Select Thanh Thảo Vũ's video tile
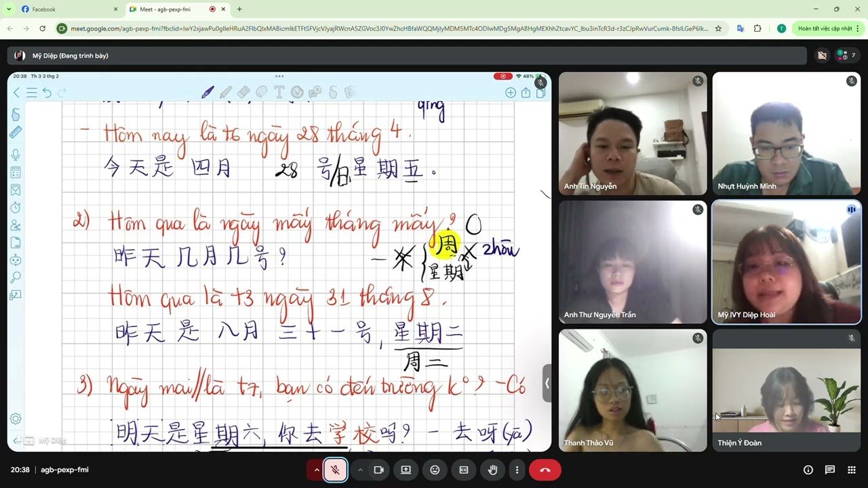This screenshot has height=488, width=868. 633,390
